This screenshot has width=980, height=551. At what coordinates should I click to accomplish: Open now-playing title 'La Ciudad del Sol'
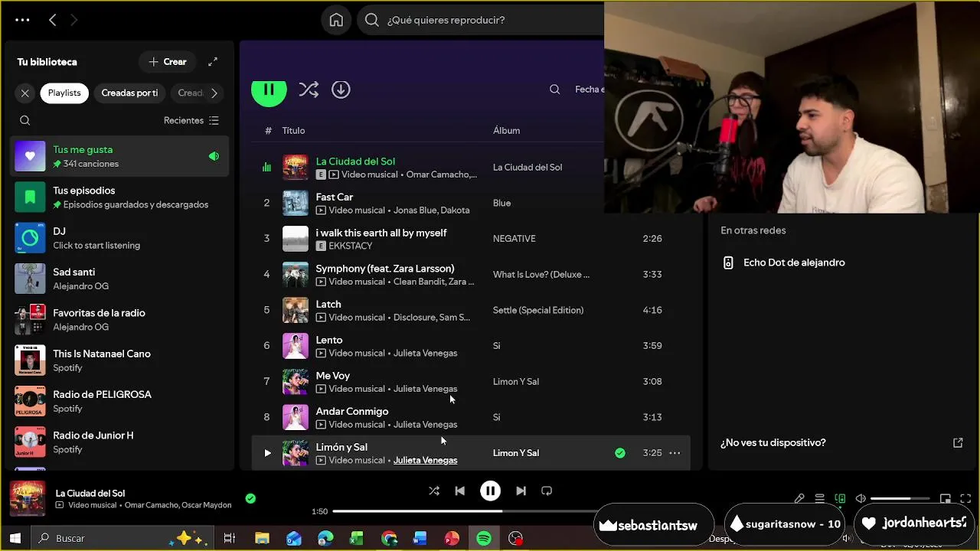tap(90, 494)
